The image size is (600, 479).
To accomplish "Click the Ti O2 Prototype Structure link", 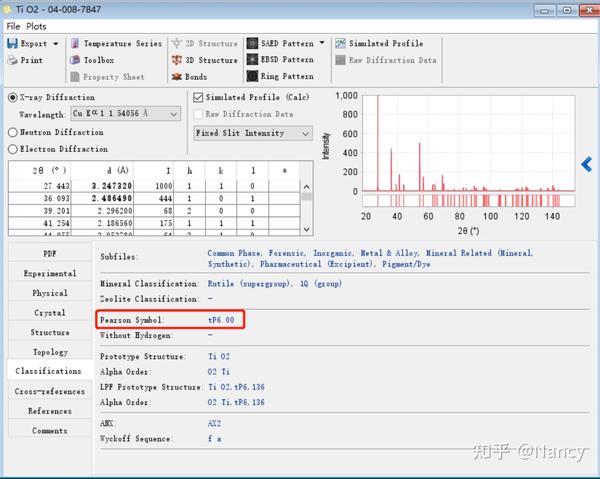I will [218, 356].
